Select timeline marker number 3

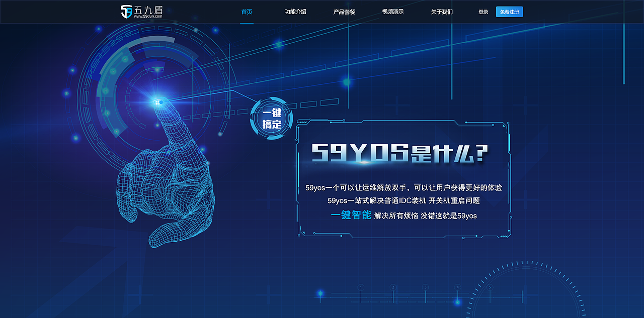pos(426,287)
